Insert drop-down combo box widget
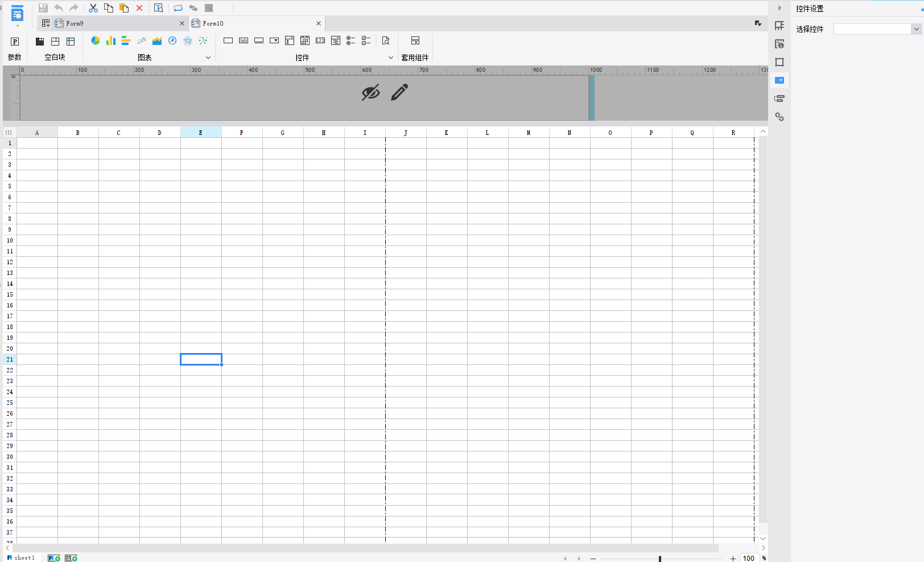 [274, 40]
